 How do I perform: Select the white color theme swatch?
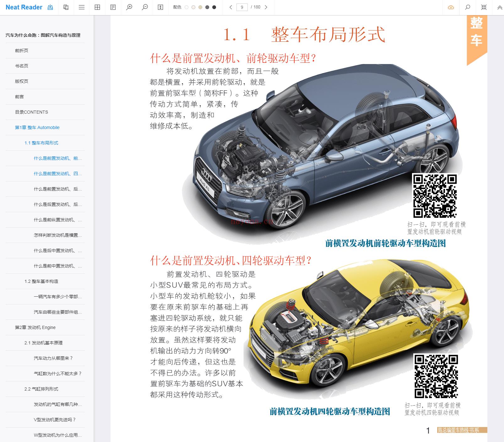[187, 7]
